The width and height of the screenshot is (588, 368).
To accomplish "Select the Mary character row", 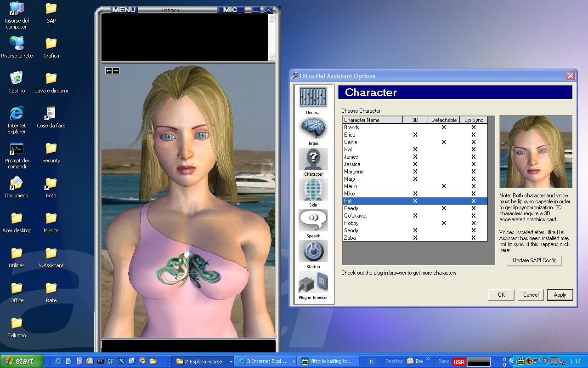I will pyautogui.click(x=414, y=179).
